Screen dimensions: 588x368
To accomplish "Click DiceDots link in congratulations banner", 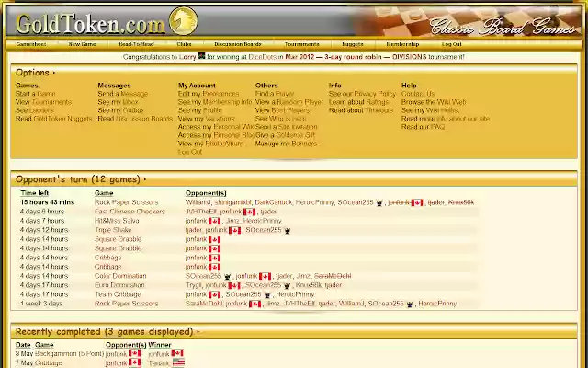I will click(262, 57).
